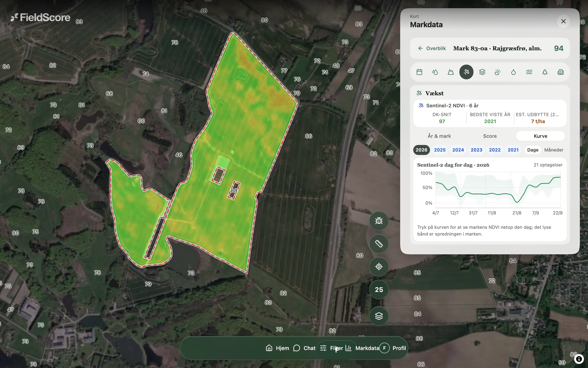Image resolution: width=588 pixels, height=368 pixels.
Task: Select year 2024 chip
Action: pos(458,150)
